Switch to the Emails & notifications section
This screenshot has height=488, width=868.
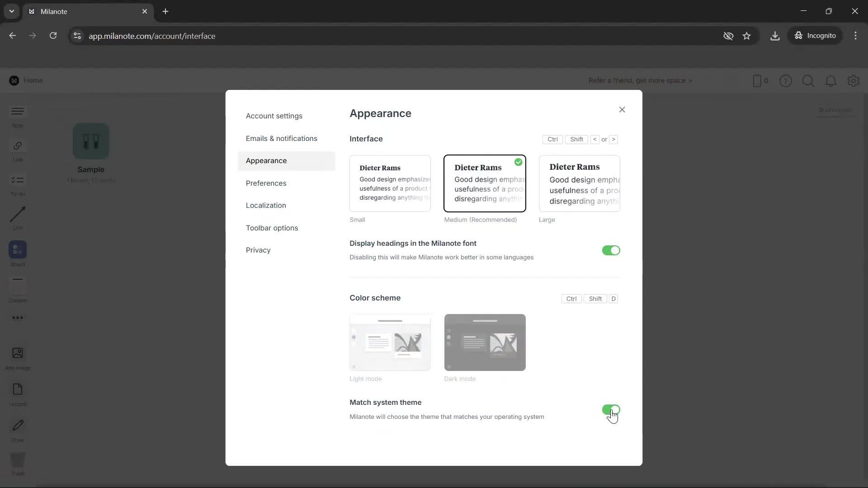[x=281, y=138]
